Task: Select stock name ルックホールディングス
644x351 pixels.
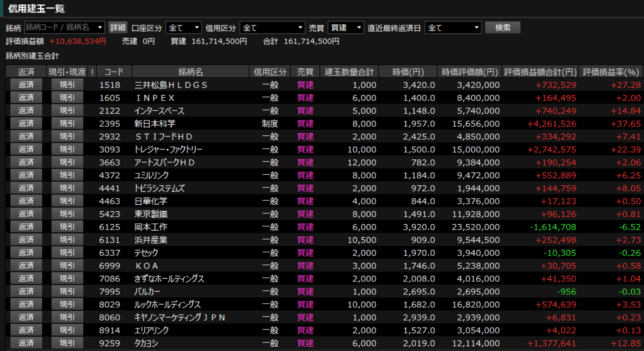Action: pos(167,304)
